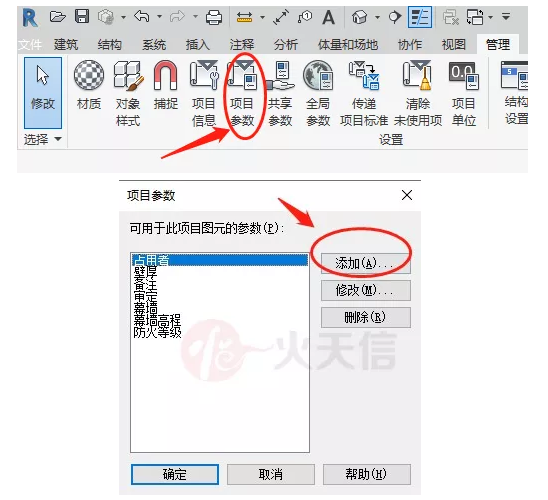Click 清除未使用项 Purge Unused
Viewport: 548px width, 500px height.
(418, 93)
